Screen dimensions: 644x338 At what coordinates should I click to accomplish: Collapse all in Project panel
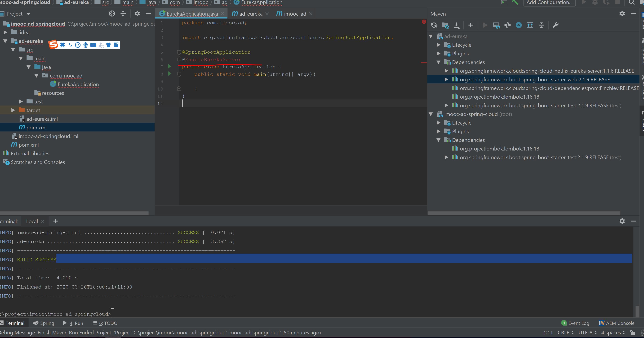point(123,14)
